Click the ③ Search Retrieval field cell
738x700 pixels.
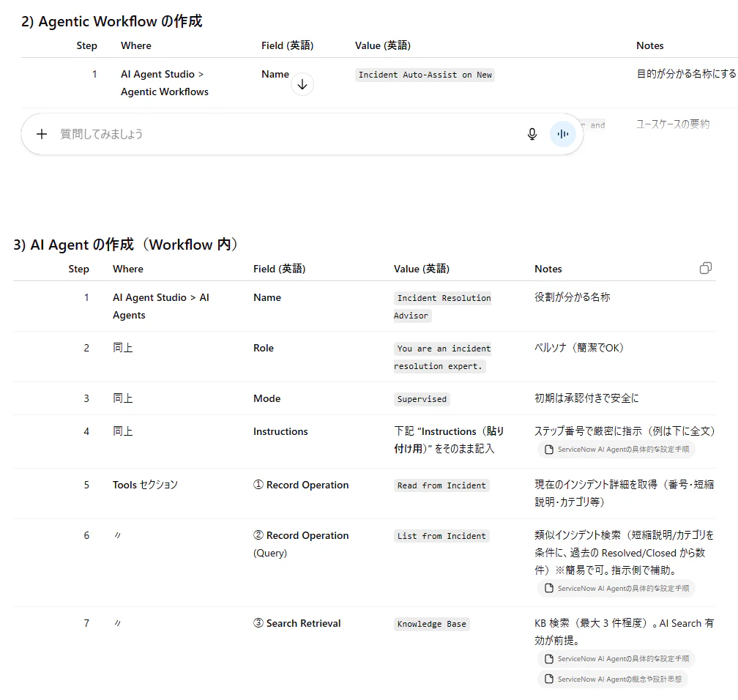click(x=297, y=623)
